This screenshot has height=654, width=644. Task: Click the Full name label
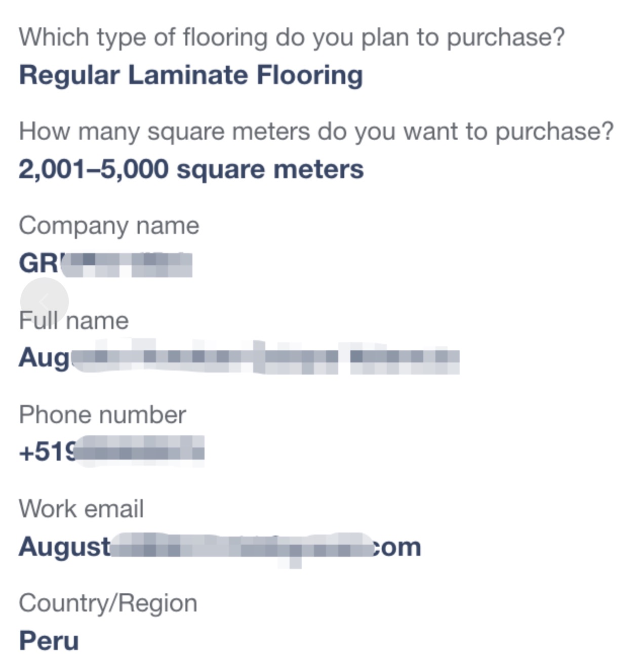click(x=74, y=320)
